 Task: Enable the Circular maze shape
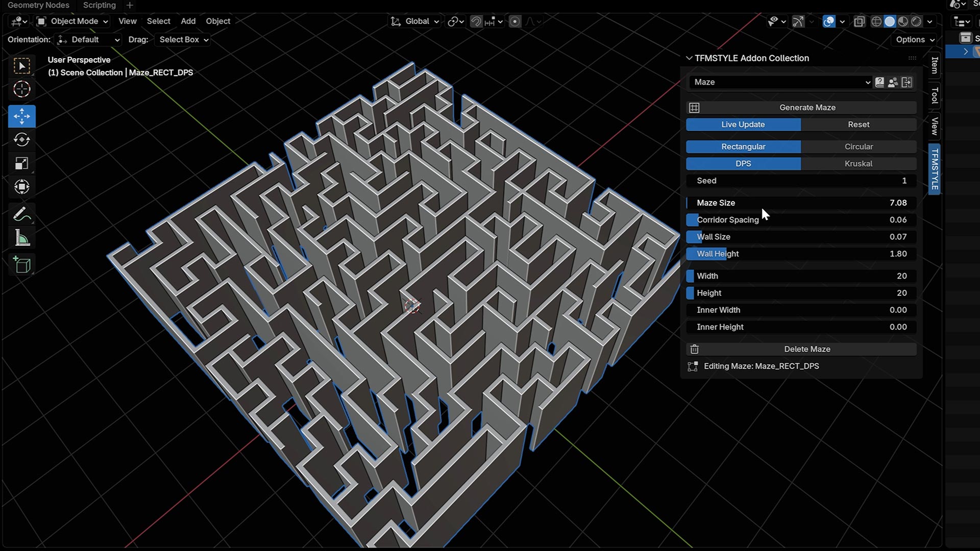859,146
